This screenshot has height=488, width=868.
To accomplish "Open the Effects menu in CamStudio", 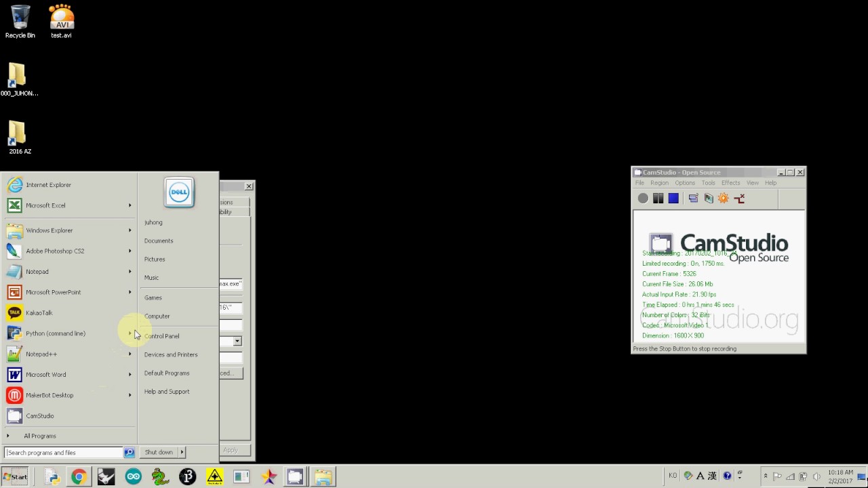I will coord(731,183).
